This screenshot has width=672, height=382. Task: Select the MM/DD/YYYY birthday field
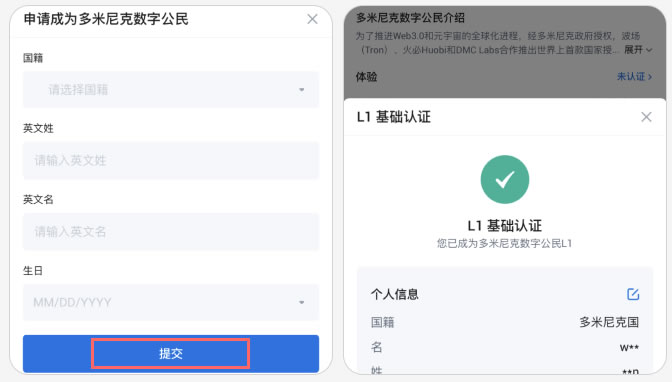tap(171, 302)
